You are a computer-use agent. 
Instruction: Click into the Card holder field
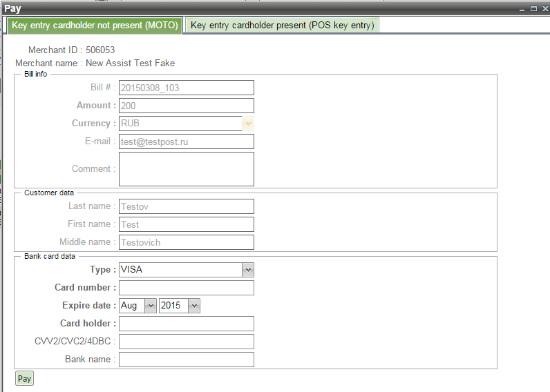tap(186, 324)
